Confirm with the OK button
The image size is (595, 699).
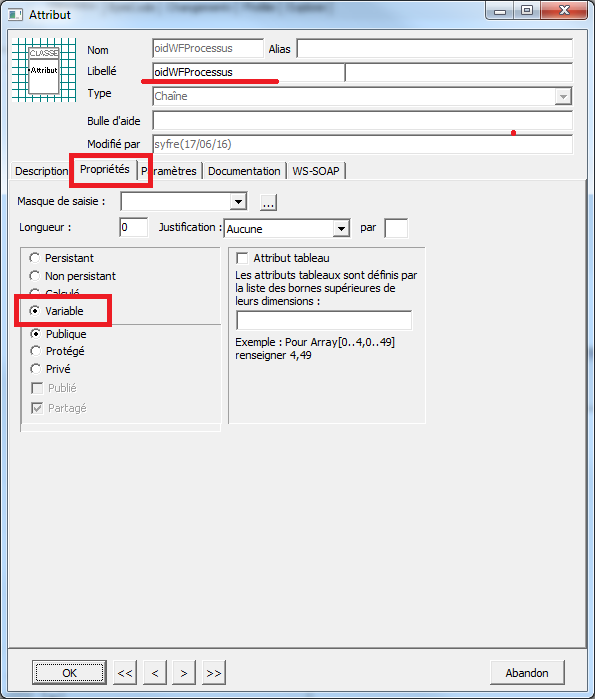(x=70, y=673)
